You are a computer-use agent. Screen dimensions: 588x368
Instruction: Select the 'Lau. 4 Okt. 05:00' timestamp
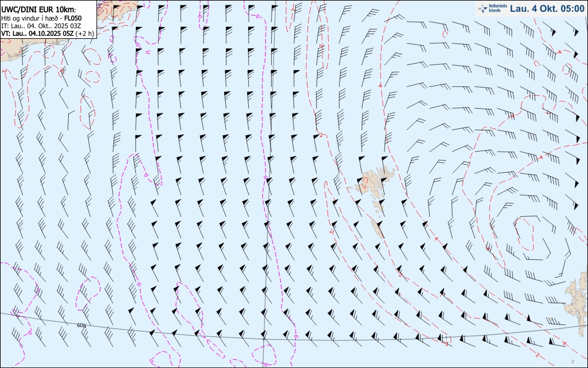547,9
